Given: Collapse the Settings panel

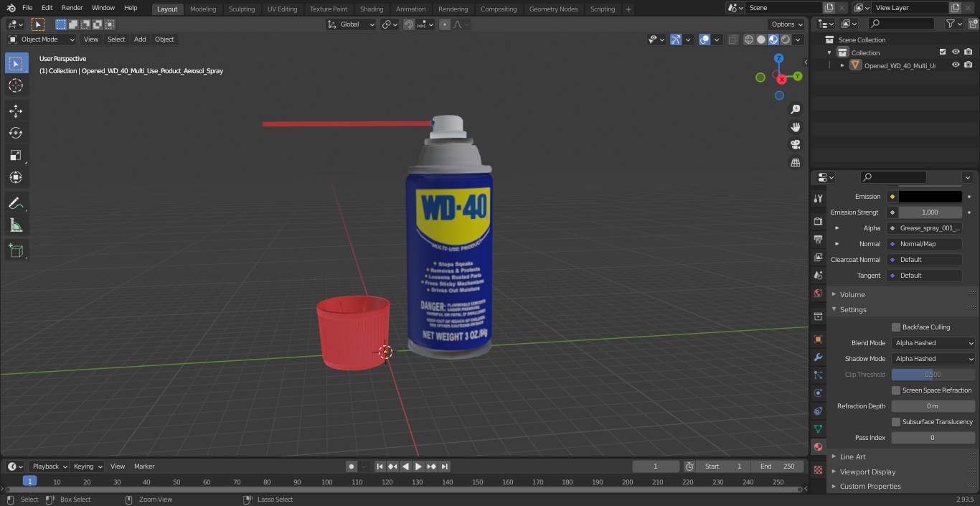Looking at the screenshot, I should pyautogui.click(x=853, y=310).
